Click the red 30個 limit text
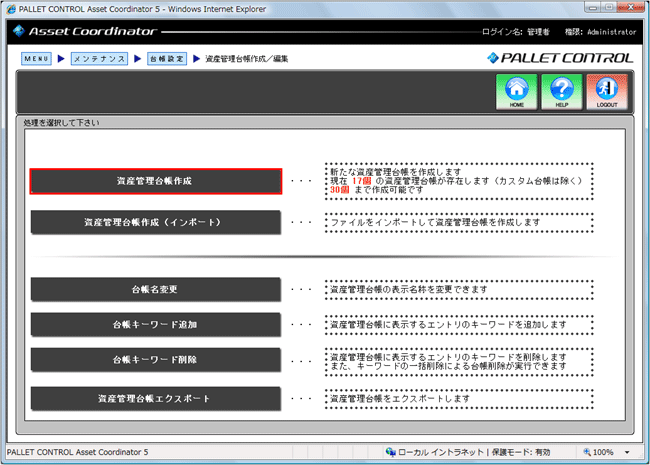The image size is (650, 465). pos(340,190)
